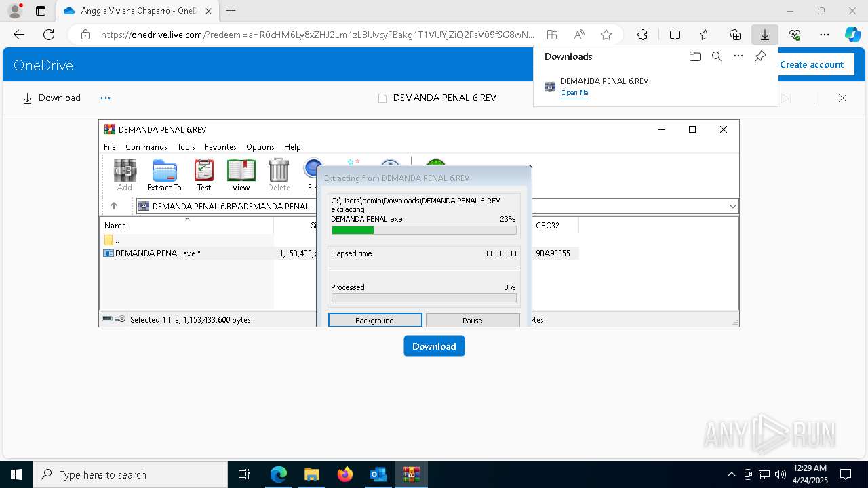Click the OneDrive header title
868x488 pixels.
[43, 65]
